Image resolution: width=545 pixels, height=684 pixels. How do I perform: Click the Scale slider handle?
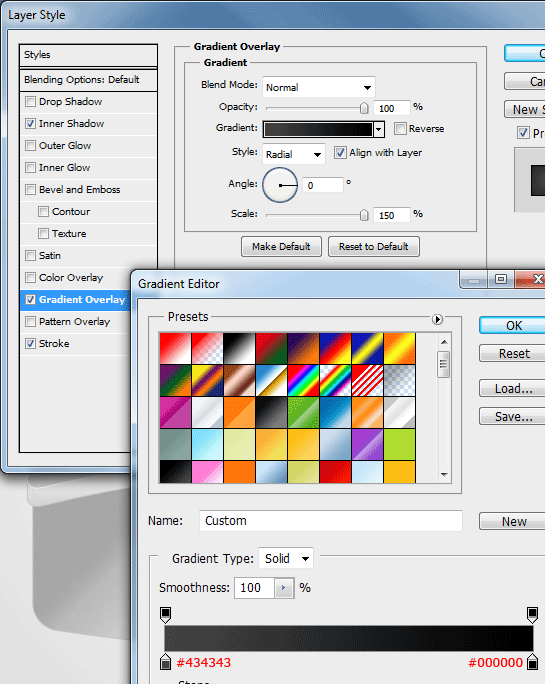(364, 215)
